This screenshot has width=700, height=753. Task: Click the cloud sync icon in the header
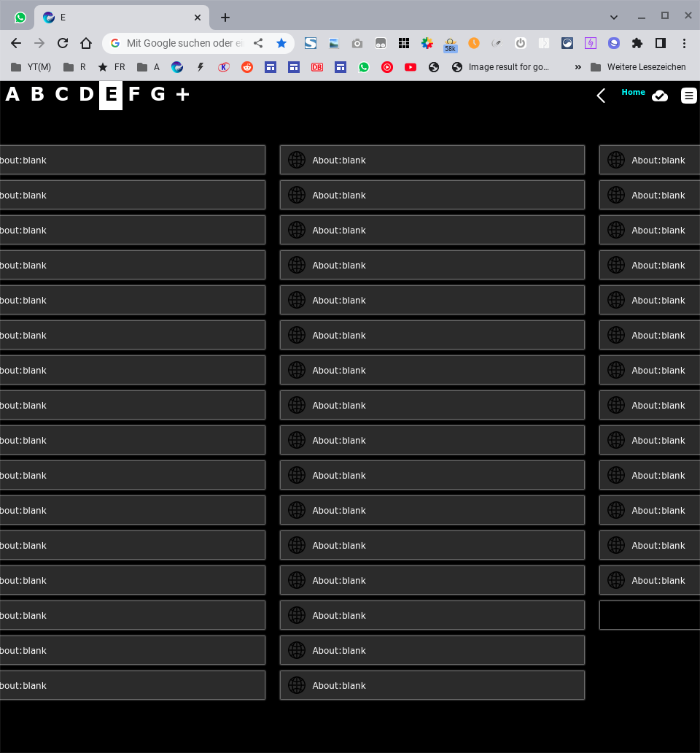point(660,96)
